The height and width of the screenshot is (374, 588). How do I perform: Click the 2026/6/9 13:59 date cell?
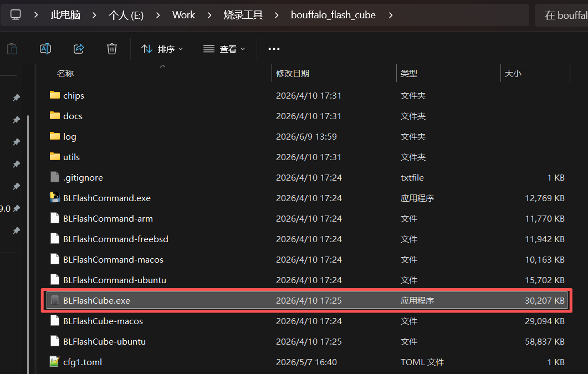[306, 136]
